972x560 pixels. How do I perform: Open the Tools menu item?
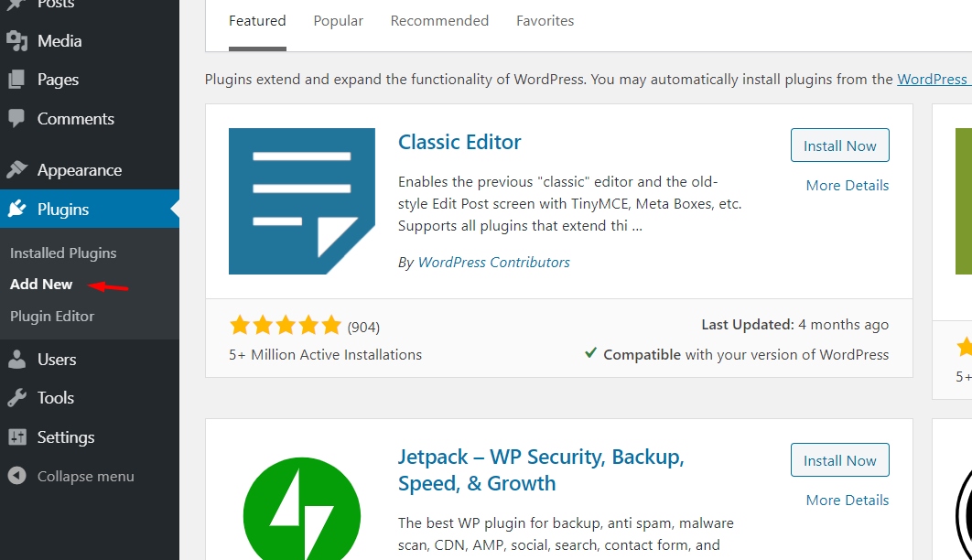90,398
